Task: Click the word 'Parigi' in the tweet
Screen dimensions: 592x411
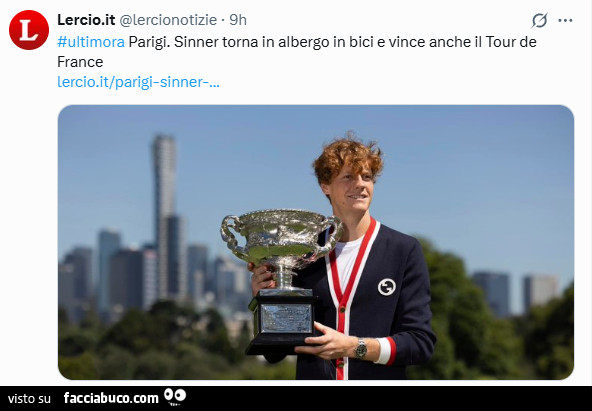Action: coord(149,42)
